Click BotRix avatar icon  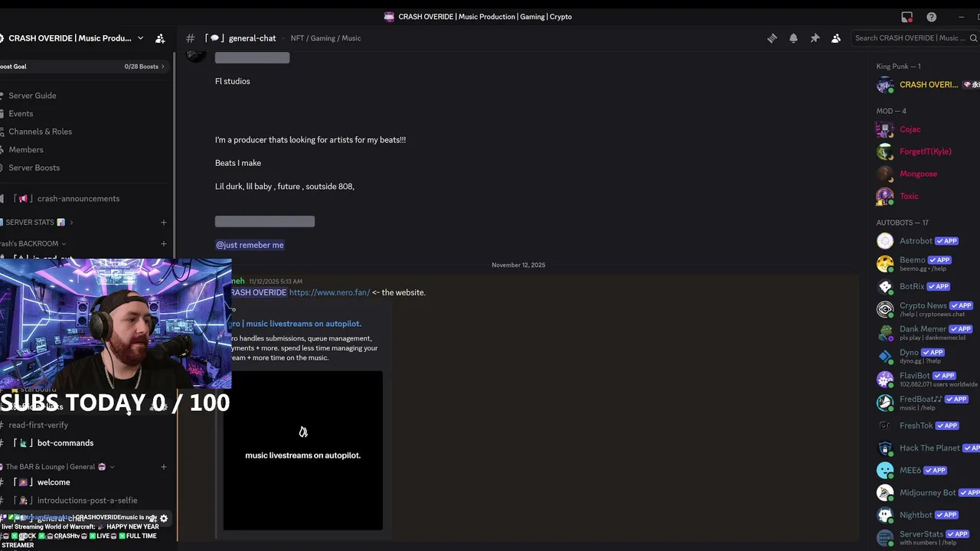click(885, 287)
